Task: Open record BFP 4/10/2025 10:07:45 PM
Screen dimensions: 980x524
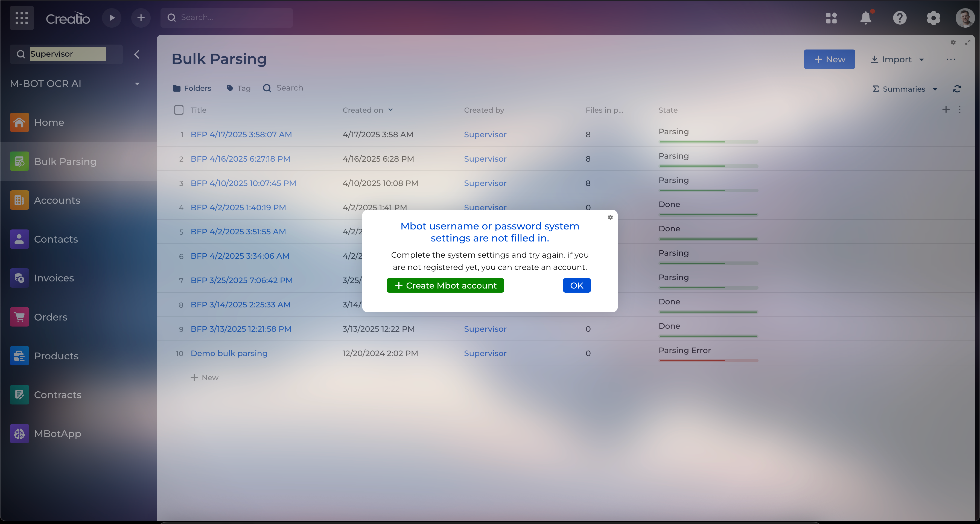Action: (243, 183)
